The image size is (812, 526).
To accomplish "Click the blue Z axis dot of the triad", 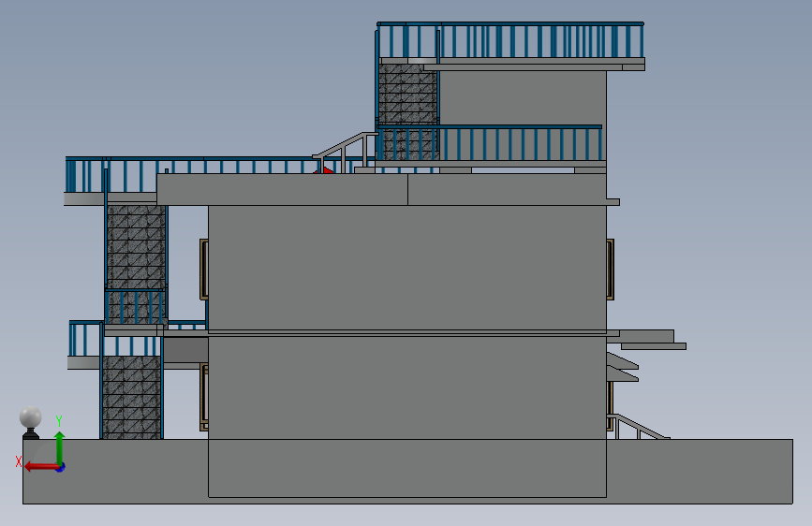I will coord(61,467).
